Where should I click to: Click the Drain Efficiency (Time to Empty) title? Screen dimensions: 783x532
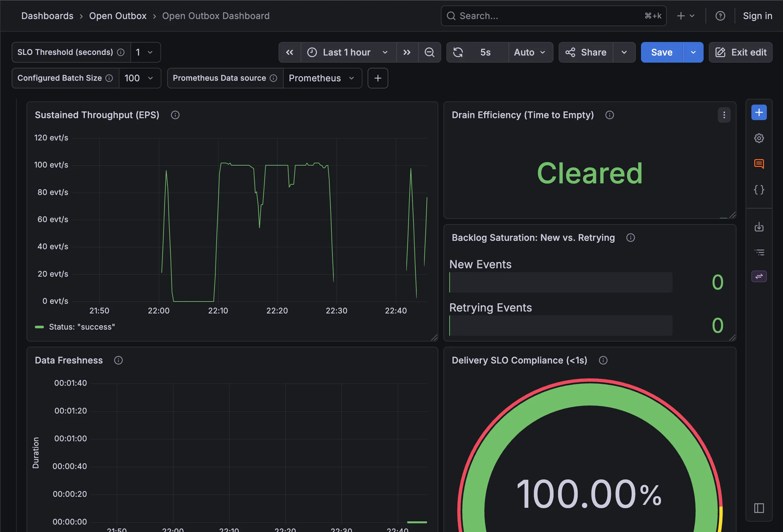523,115
